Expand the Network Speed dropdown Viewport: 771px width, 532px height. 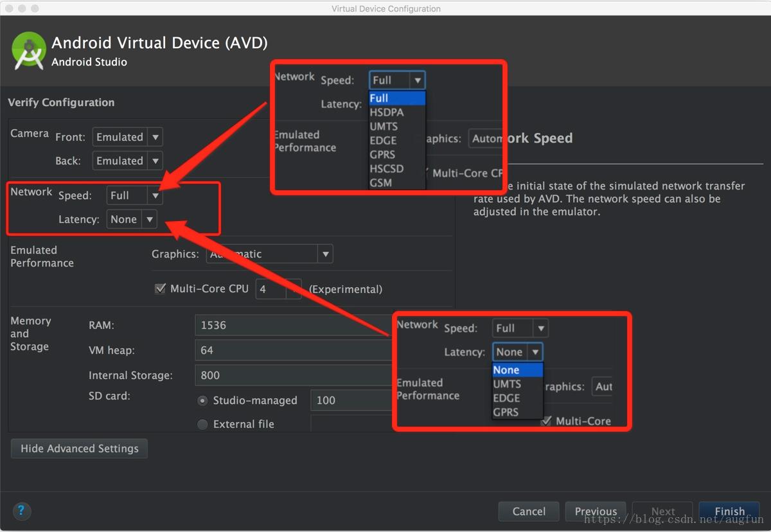[134, 195]
